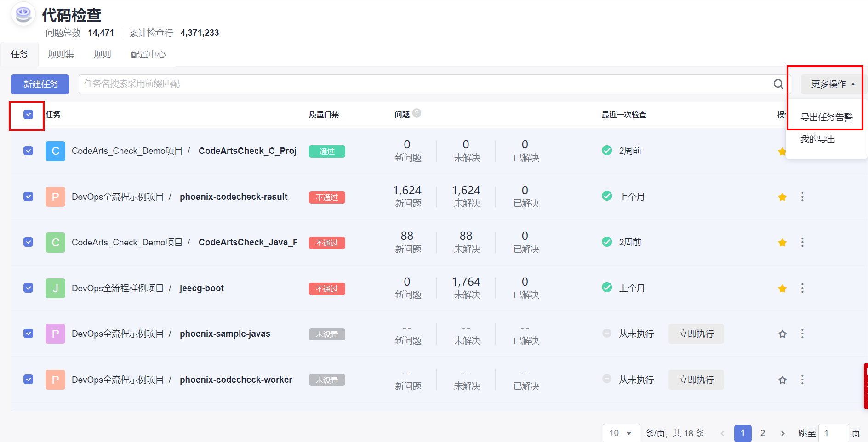868x442 pixels.
Task: Collapse the 更多操作 dropdown
Action: (x=833, y=84)
